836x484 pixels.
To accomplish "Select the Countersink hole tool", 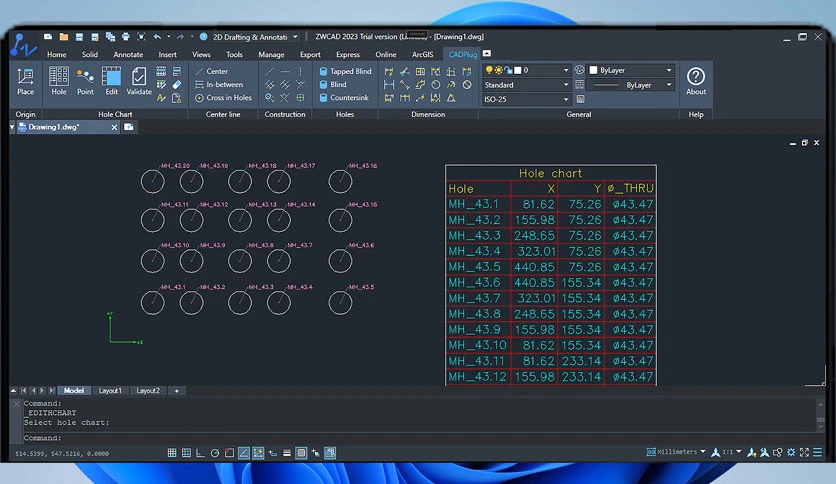I will (344, 98).
